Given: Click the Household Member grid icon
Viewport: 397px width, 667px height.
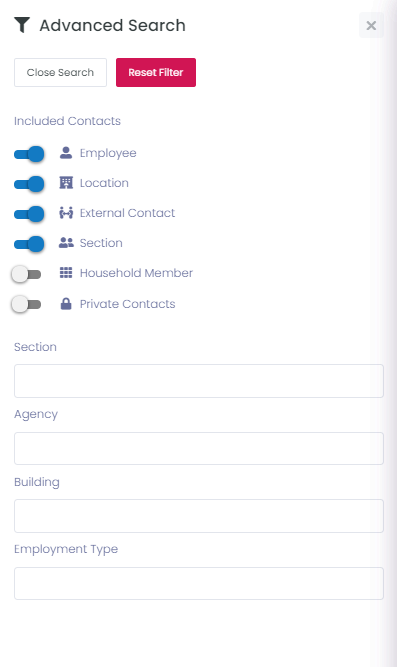Looking at the screenshot, I should (x=66, y=273).
